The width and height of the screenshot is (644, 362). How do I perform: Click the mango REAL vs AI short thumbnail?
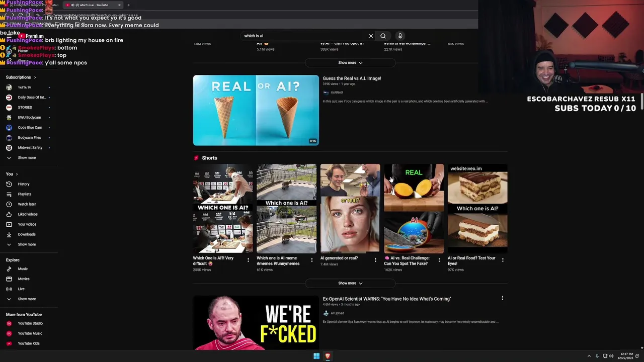[x=414, y=209]
